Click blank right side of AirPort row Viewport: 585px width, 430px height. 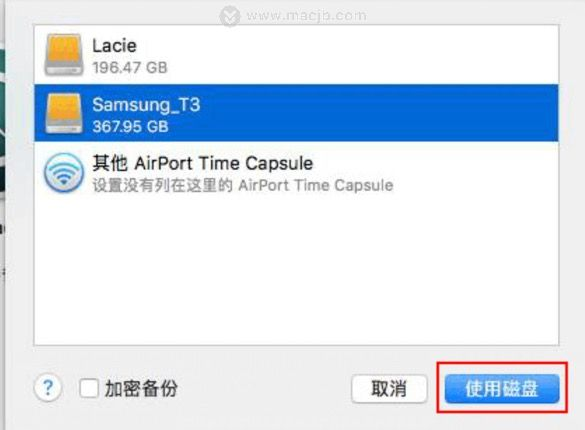(x=474, y=173)
